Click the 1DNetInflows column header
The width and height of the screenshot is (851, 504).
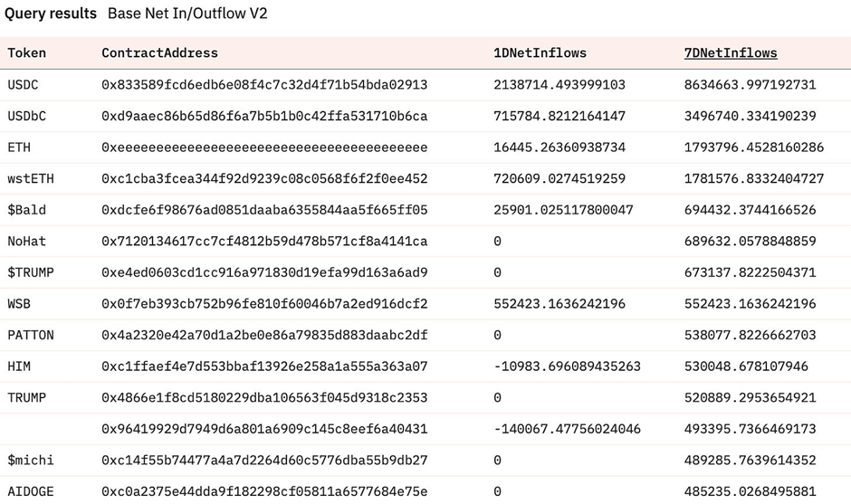point(540,52)
